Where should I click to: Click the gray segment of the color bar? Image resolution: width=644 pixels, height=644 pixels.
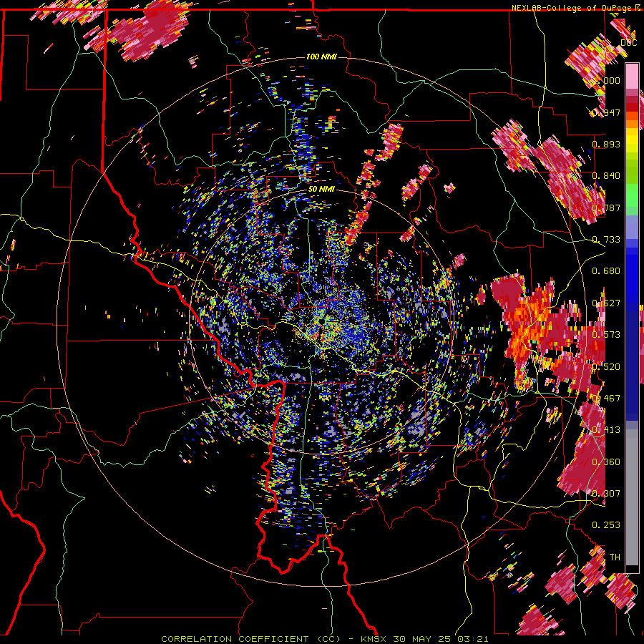(x=632, y=497)
